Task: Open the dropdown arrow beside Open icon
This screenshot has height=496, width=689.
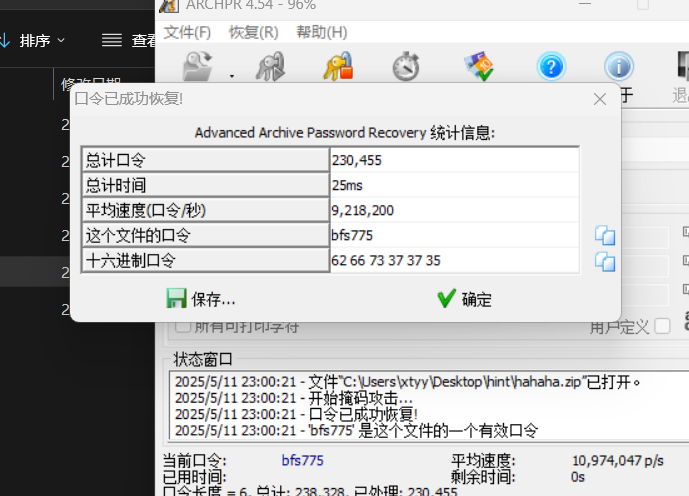Action: click(232, 76)
